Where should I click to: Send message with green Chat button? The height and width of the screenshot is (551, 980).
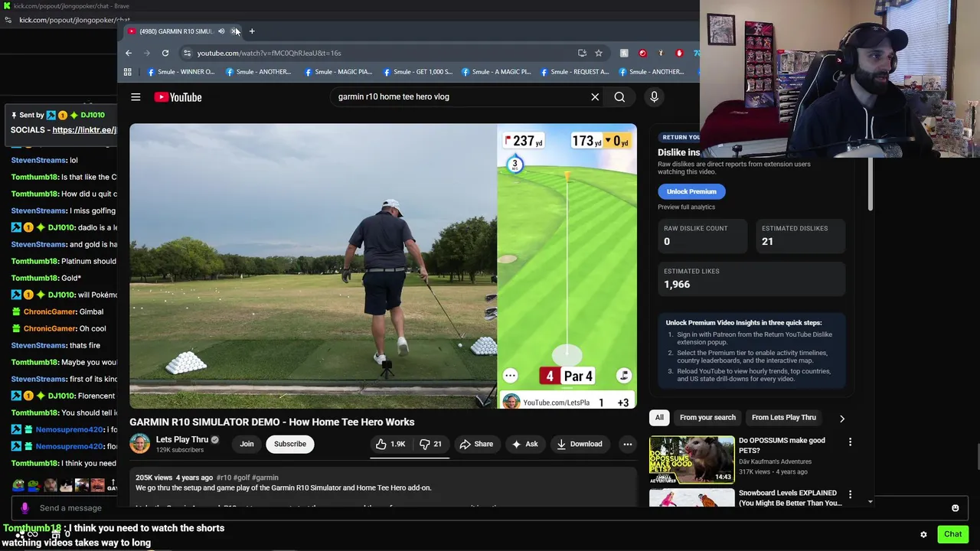coord(952,534)
